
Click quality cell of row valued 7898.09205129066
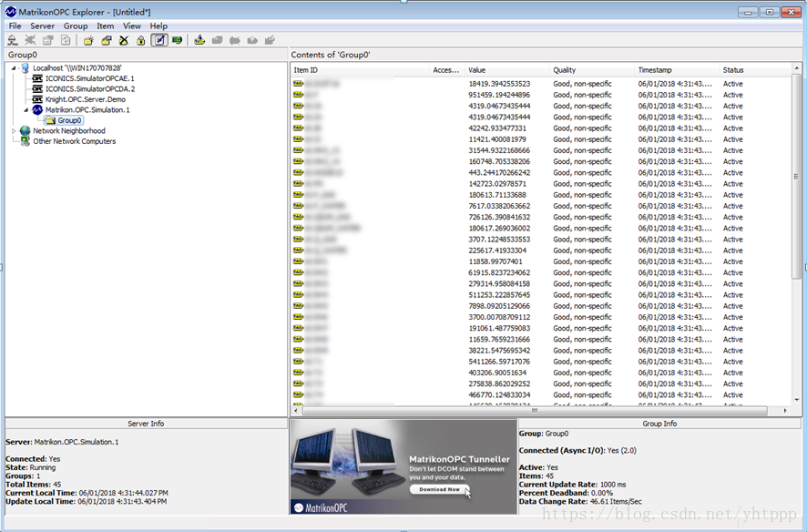583,306
